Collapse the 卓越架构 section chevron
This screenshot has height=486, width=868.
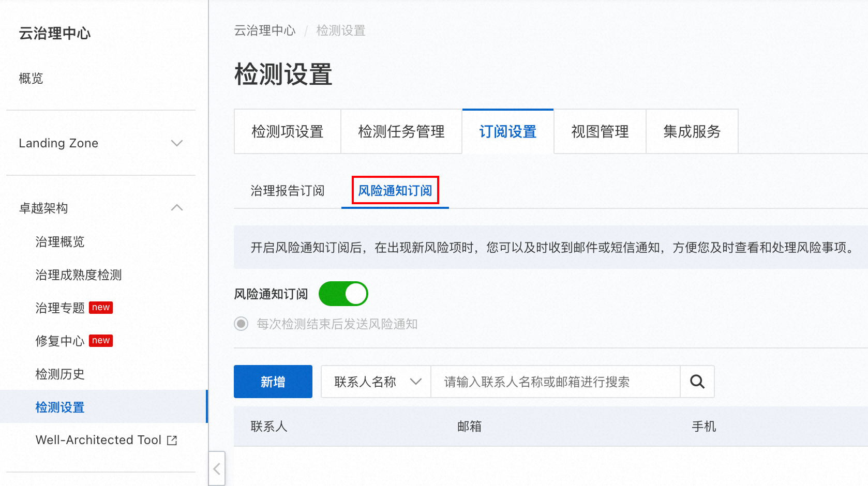177,208
